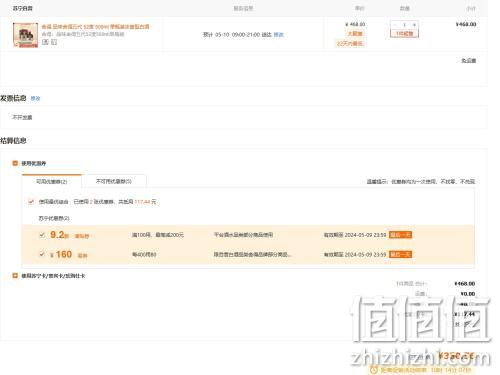Click the estimated delivery 05-10 09:00-21:00 text
The image size is (500, 375).
coord(238,35)
